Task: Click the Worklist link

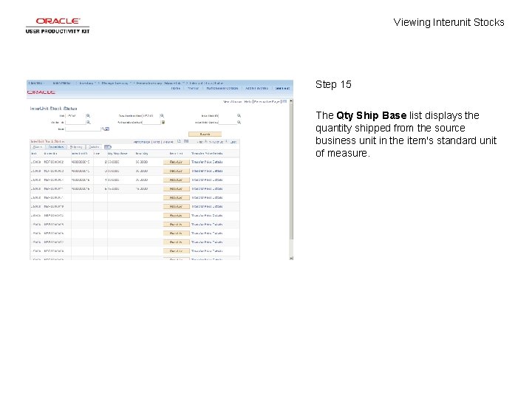Action: [193, 88]
